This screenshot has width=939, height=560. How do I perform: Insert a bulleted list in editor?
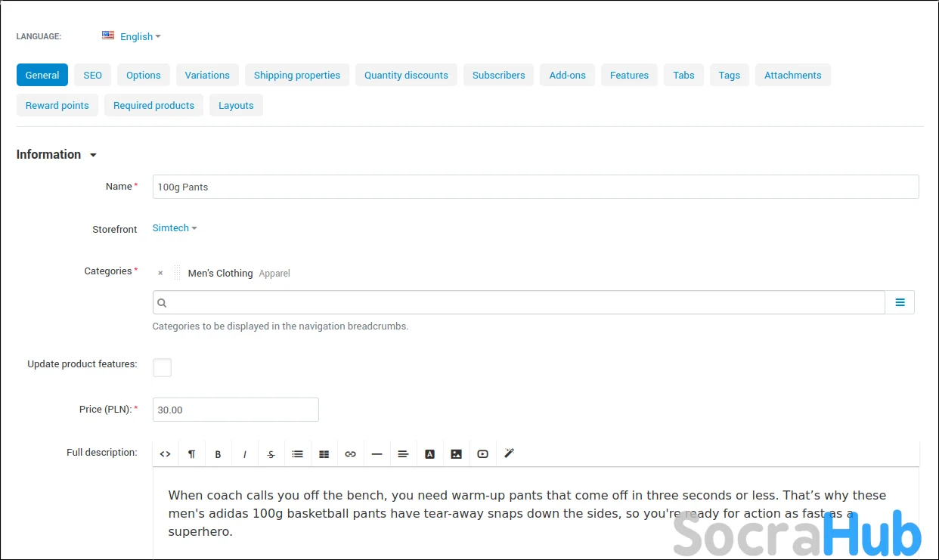tap(297, 454)
